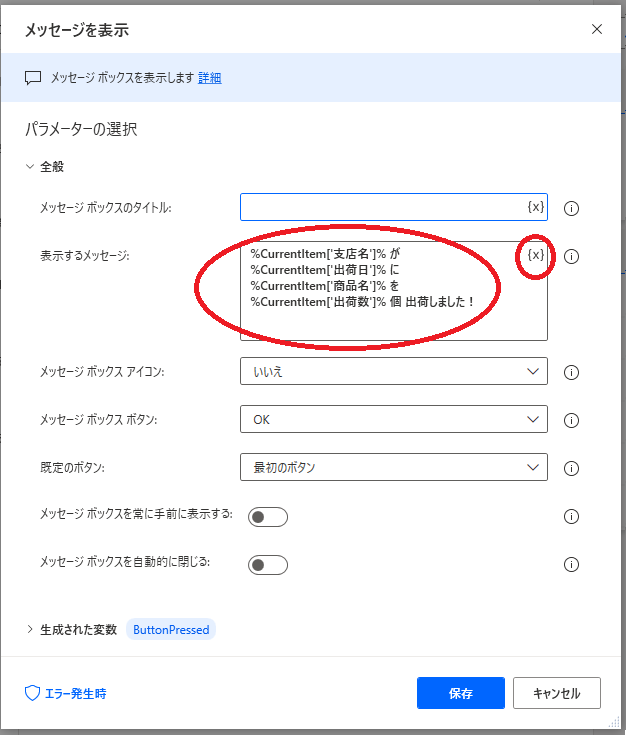Open the 詳細 link
Viewport: 626px width, 735px height.
[210, 77]
